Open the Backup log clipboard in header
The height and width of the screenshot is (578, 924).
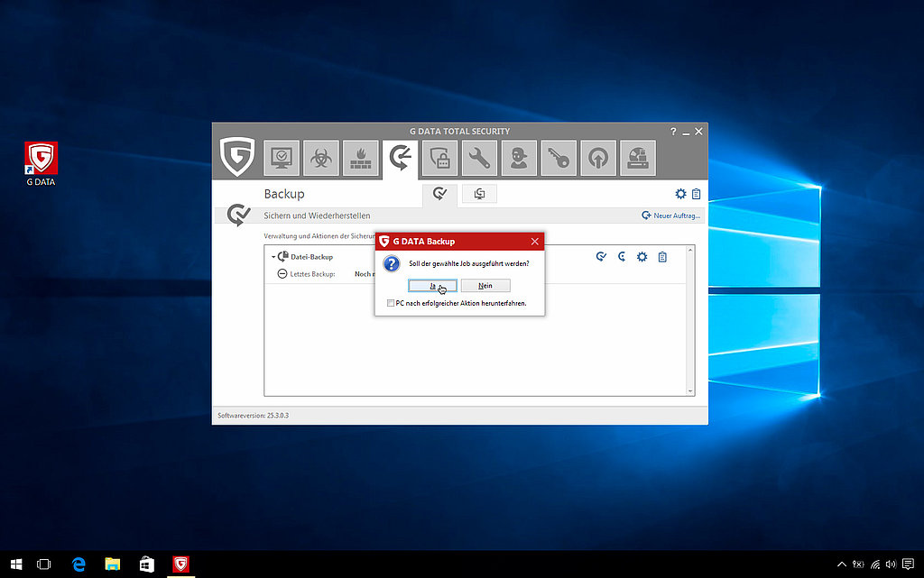tap(696, 194)
